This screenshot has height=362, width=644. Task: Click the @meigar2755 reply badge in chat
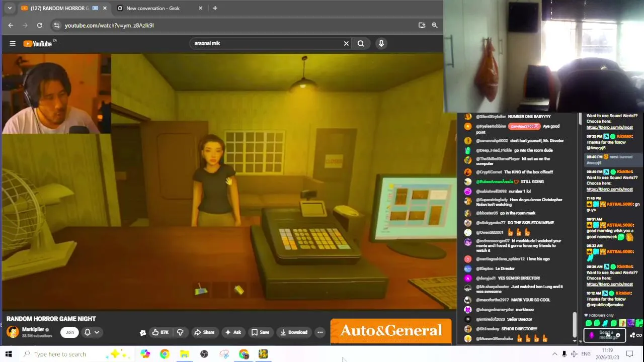click(524, 126)
